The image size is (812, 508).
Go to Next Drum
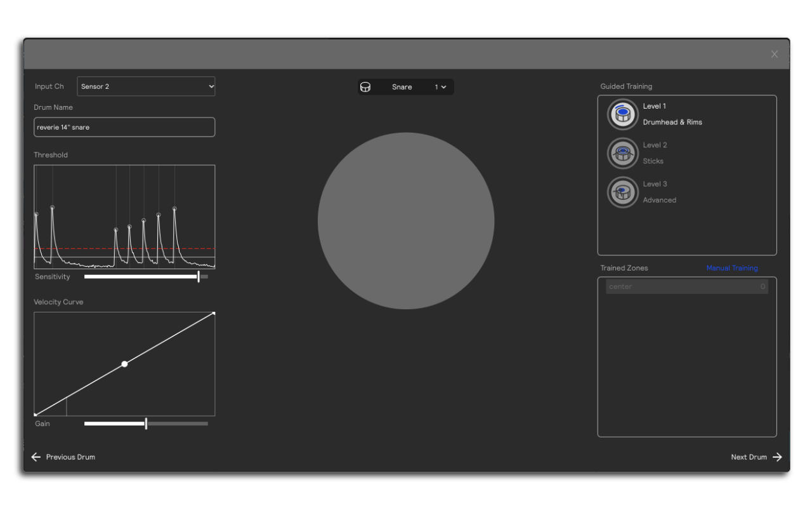(x=756, y=457)
